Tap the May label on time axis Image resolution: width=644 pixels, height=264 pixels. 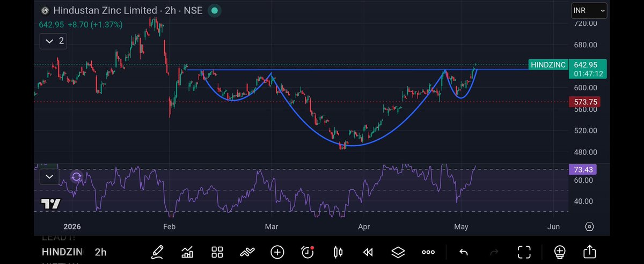click(462, 226)
